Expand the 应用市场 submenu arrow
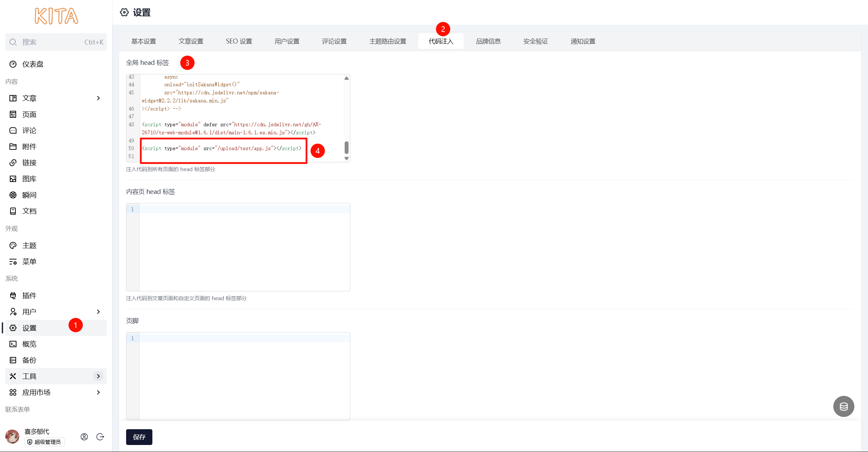 point(98,392)
